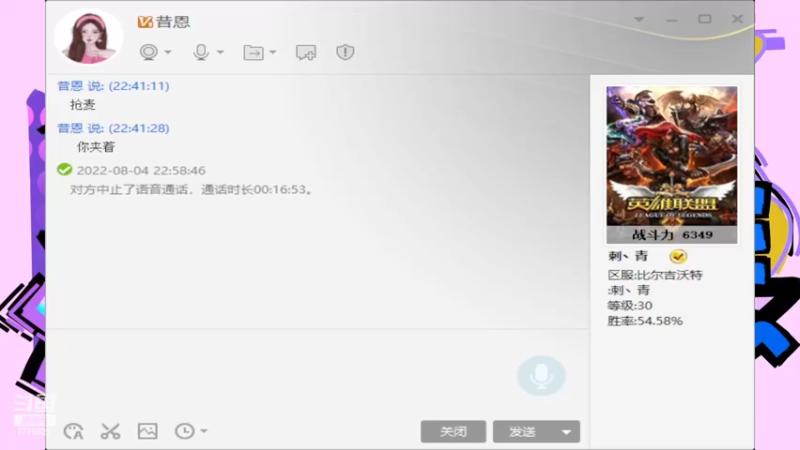Open message history clock icon

[x=185, y=431]
